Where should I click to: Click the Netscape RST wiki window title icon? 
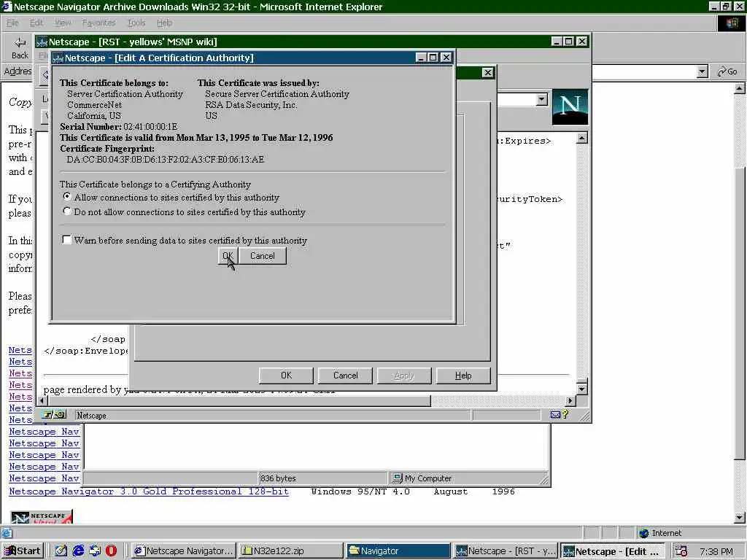[42, 42]
